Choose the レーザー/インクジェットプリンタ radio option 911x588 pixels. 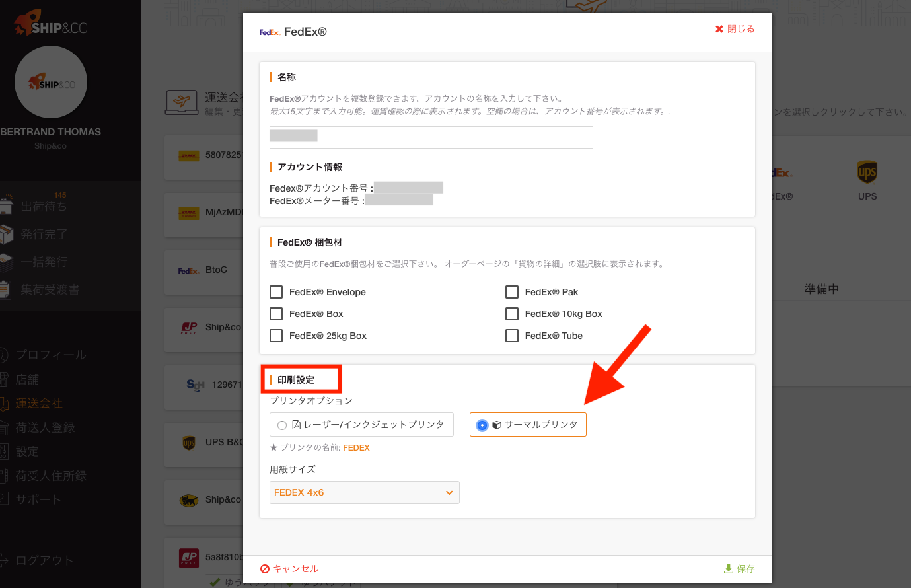coord(361,425)
